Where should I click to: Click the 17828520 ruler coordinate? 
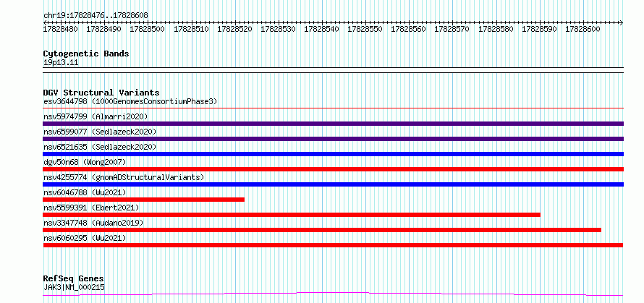(234, 29)
